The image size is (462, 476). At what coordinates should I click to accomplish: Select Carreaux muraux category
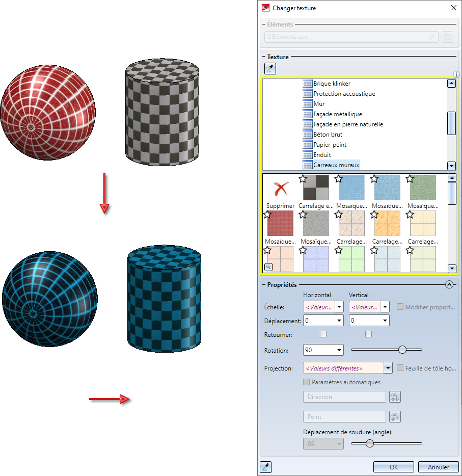tap(336, 165)
